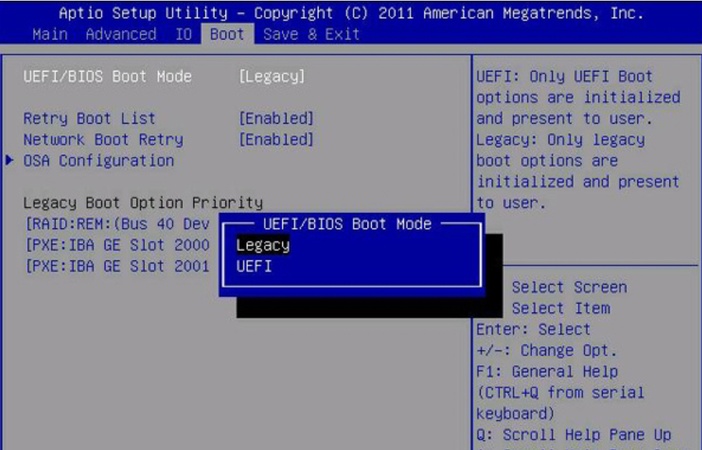This screenshot has height=450, width=702.
Task: Select RAID:REM boot option entry
Action: point(117,224)
